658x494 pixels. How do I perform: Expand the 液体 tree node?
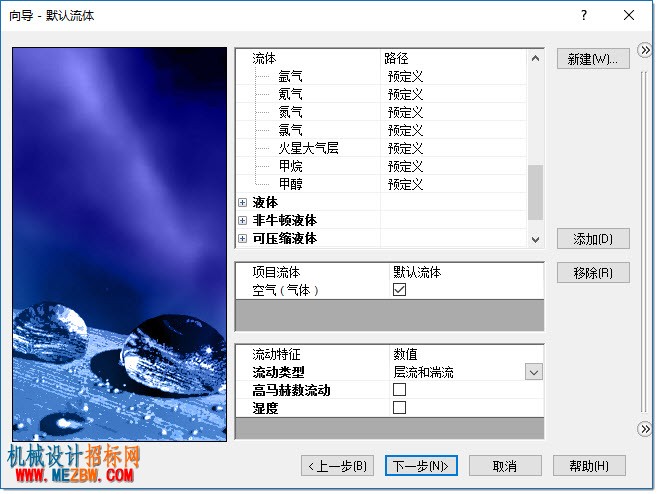tap(242, 203)
